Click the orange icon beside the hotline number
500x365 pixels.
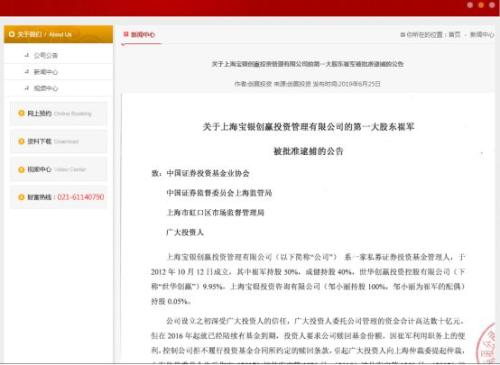pos(21,197)
